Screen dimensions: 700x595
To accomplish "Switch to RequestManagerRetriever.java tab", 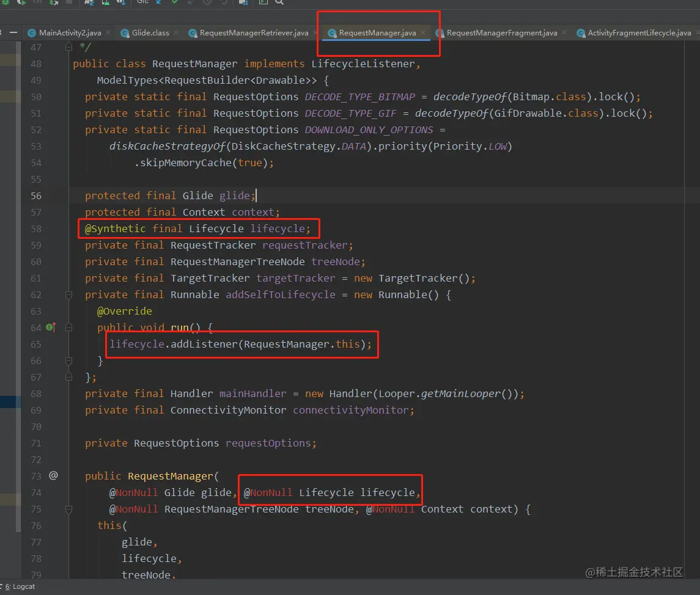I will (x=254, y=32).
